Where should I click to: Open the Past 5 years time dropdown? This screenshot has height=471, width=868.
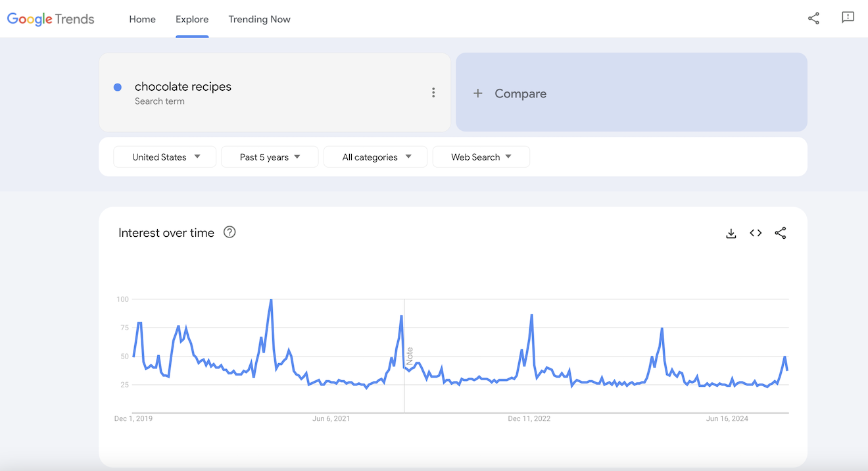[x=270, y=157]
